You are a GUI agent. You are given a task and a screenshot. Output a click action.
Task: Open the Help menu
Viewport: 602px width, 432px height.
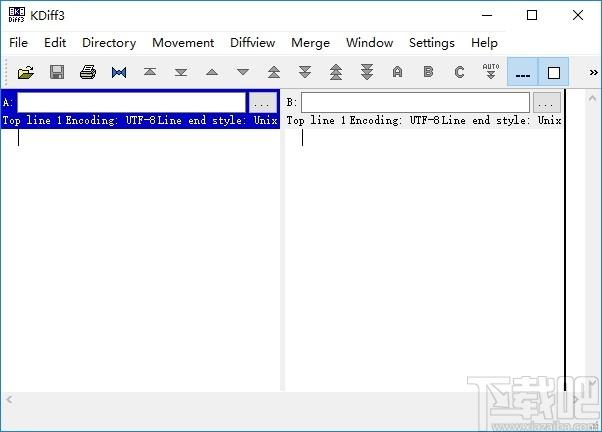pos(485,43)
